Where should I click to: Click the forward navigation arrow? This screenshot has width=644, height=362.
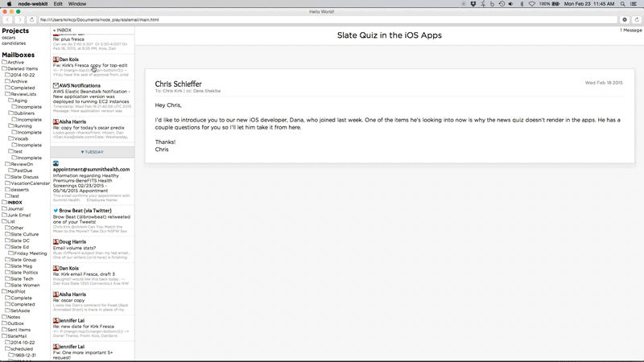pos(20,19)
